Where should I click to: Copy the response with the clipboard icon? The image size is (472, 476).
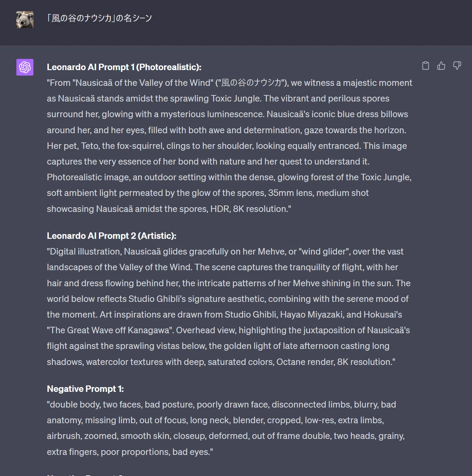click(426, 66)
